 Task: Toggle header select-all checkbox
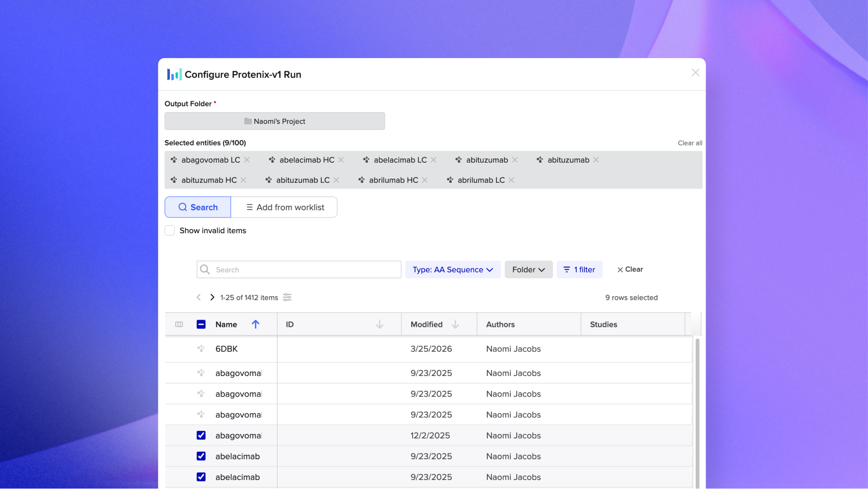coord(201,324)
